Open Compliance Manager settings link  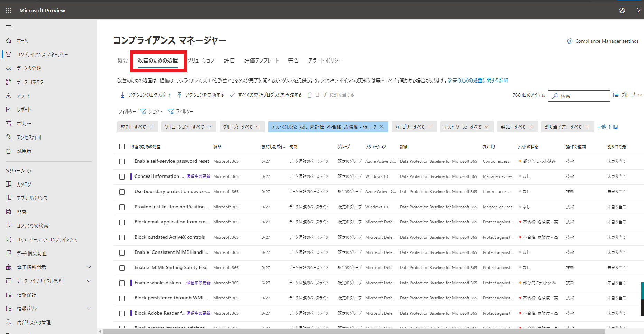[603, 41]
